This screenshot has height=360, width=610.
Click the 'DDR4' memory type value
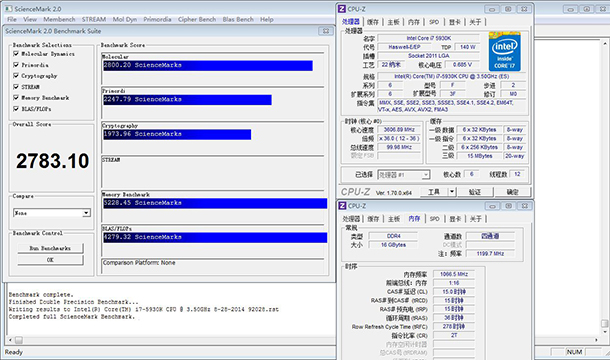(x=393, y=236)
